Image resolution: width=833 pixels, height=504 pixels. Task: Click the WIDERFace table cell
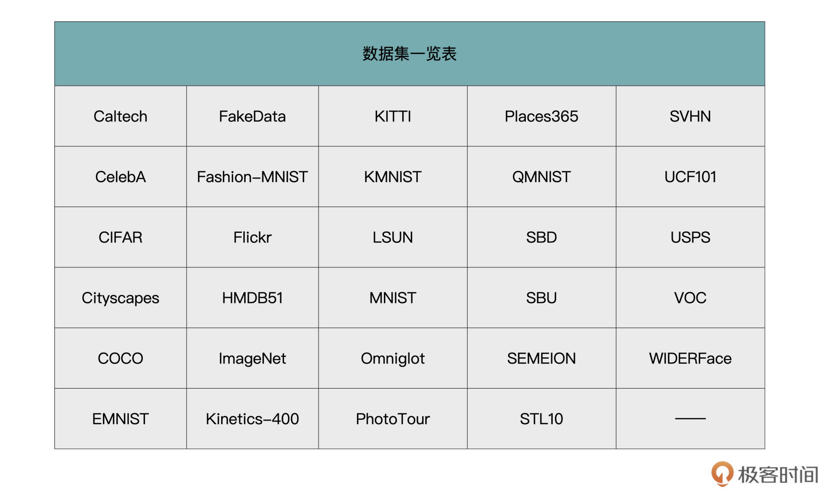(690, 358)
